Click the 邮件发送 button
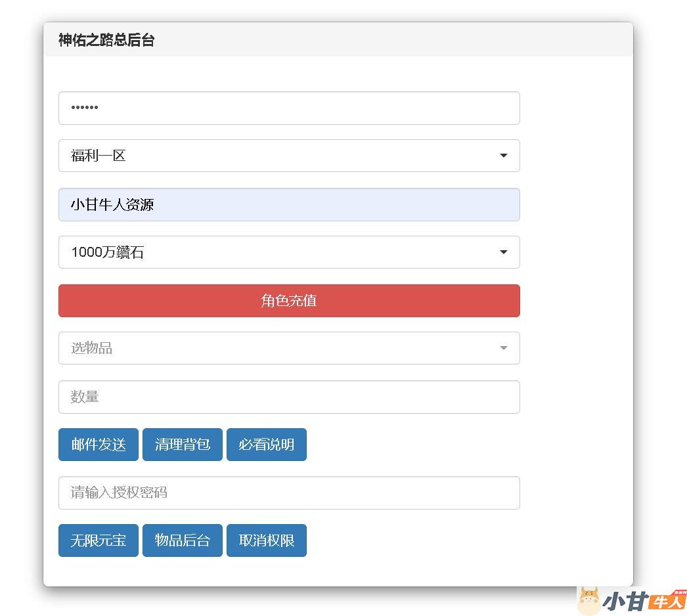The width and height of the screenshot is (687, 616). click(x=99, y=445)
